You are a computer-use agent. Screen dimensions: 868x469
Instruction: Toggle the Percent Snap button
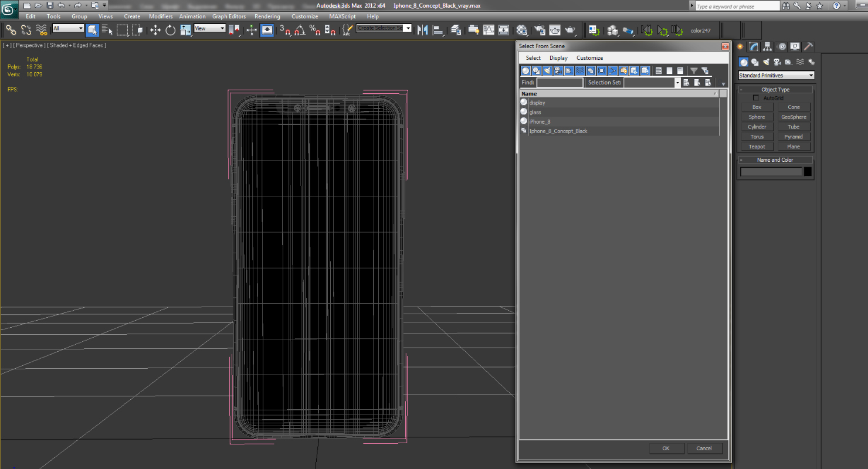coord(314,30)
